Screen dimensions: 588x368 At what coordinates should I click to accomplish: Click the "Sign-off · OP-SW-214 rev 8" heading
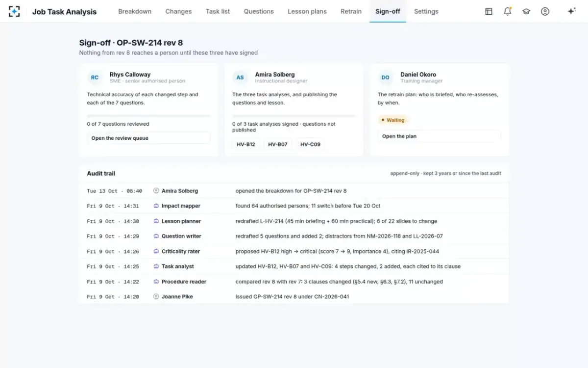click(131, 43)
